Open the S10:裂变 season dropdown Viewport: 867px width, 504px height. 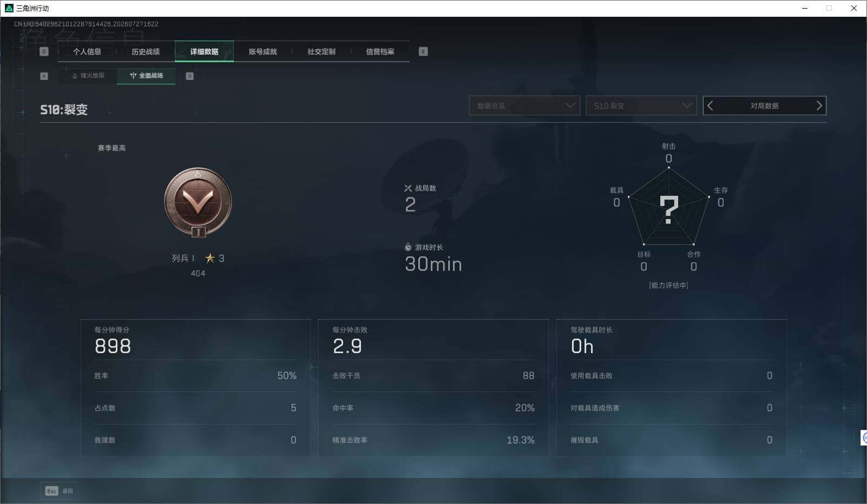point(641,105)
